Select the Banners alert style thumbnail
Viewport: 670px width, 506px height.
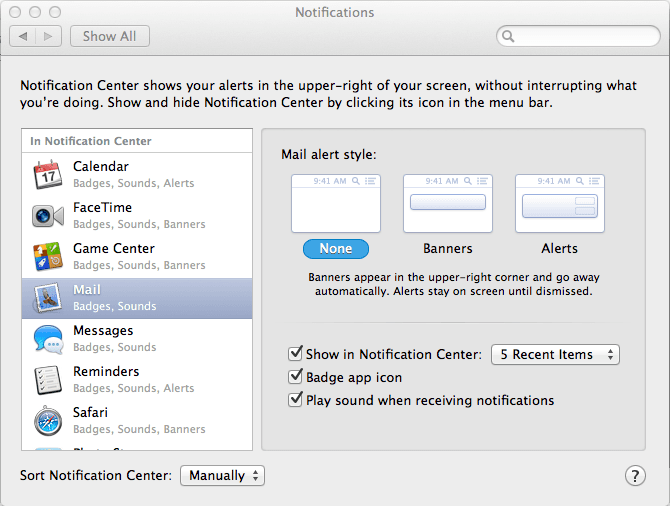[448, 203]
